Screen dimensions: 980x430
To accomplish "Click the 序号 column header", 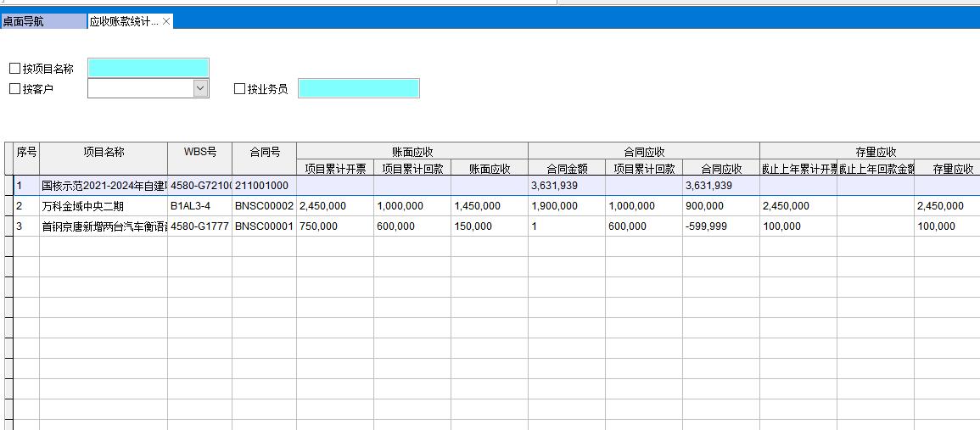I will [x=26, y=152].
